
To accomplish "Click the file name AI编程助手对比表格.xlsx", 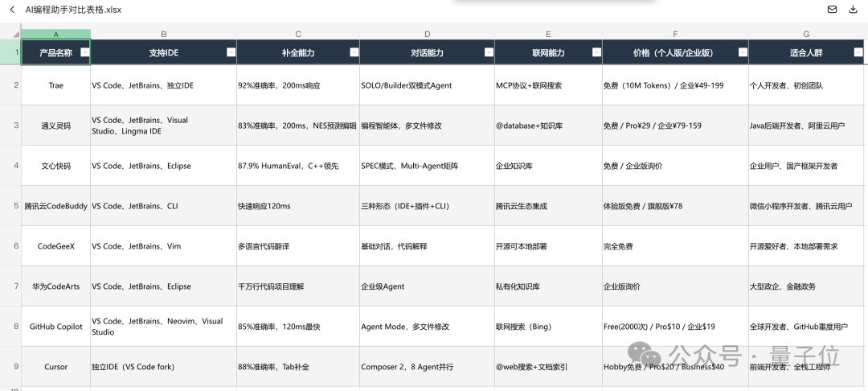I will coord(73,10).
